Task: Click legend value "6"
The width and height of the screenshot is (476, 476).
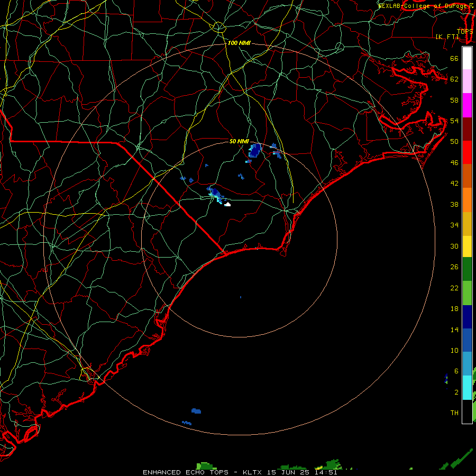Action: 456,371
